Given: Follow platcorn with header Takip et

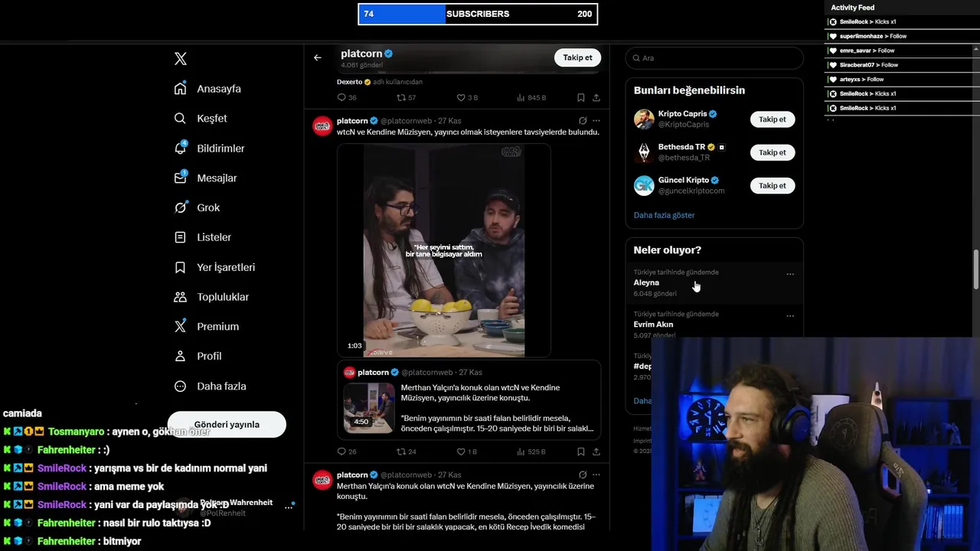Looking at the screenshot, I should pyautogui.click(x=577, y=57).
